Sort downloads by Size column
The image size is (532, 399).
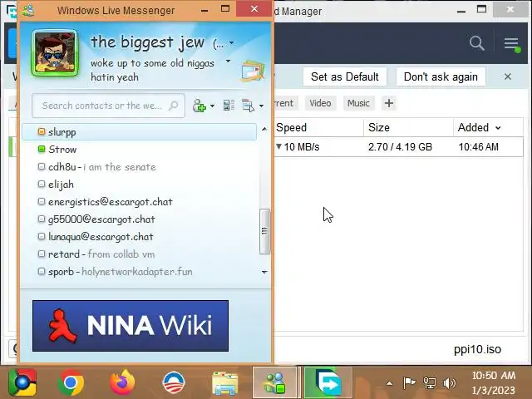click(x=408, y=127)
